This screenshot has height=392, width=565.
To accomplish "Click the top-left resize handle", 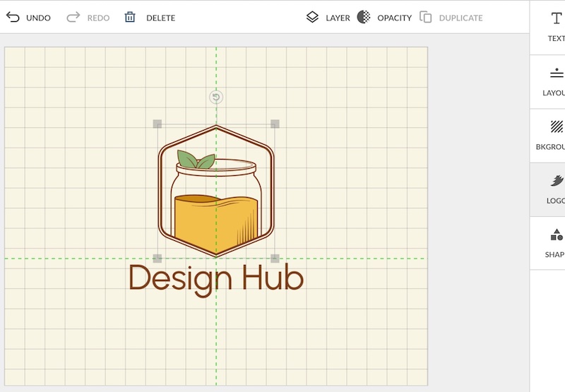I will point(157,124).
